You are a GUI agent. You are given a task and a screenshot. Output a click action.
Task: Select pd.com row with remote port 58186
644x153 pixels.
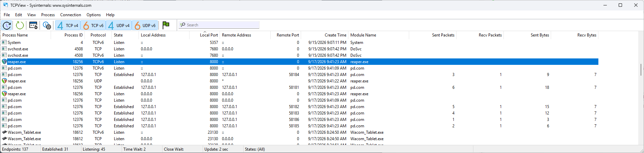point(299,120)
